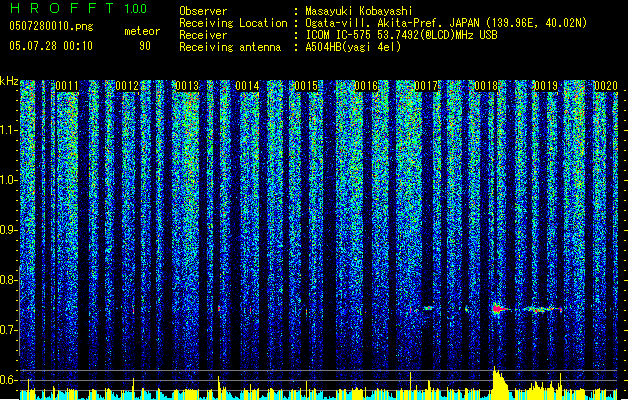Click the meteor label
The height and width of the screenshot is (400, 629).
coord(142,31)
